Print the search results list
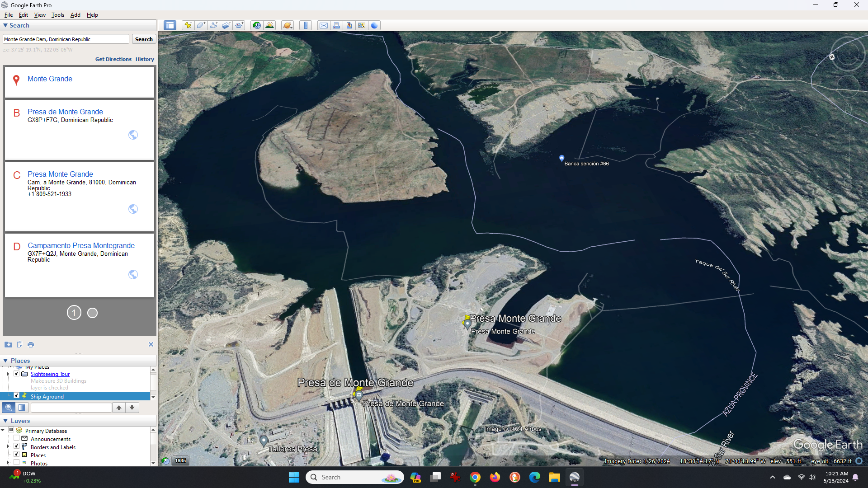The width and height of the screenshot is (868, 488). click(31, 344)
